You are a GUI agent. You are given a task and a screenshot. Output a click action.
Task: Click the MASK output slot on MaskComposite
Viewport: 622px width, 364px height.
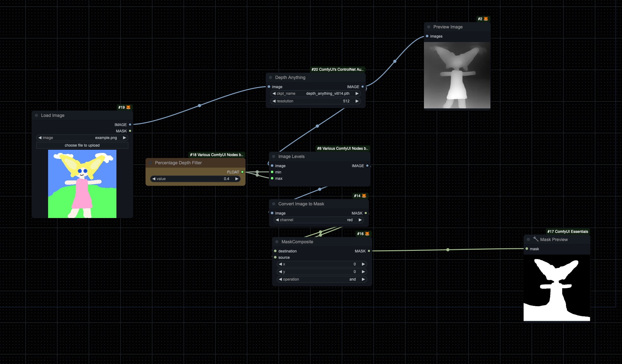[x=369, y=251]
